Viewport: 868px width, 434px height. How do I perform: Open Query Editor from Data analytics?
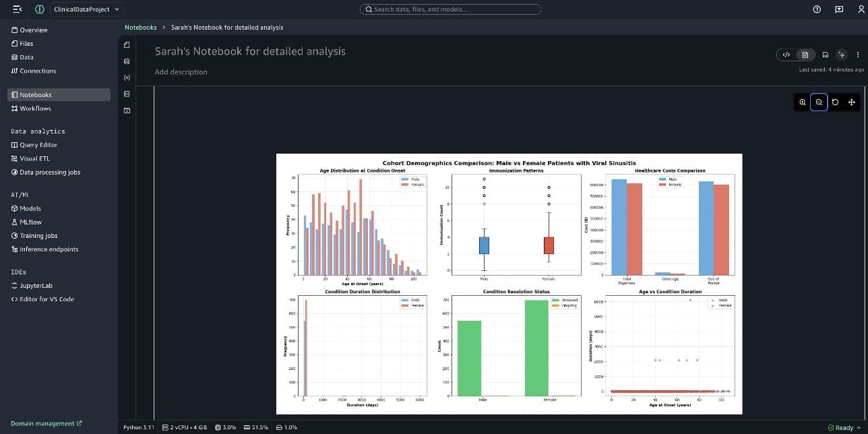coord(38,145)
